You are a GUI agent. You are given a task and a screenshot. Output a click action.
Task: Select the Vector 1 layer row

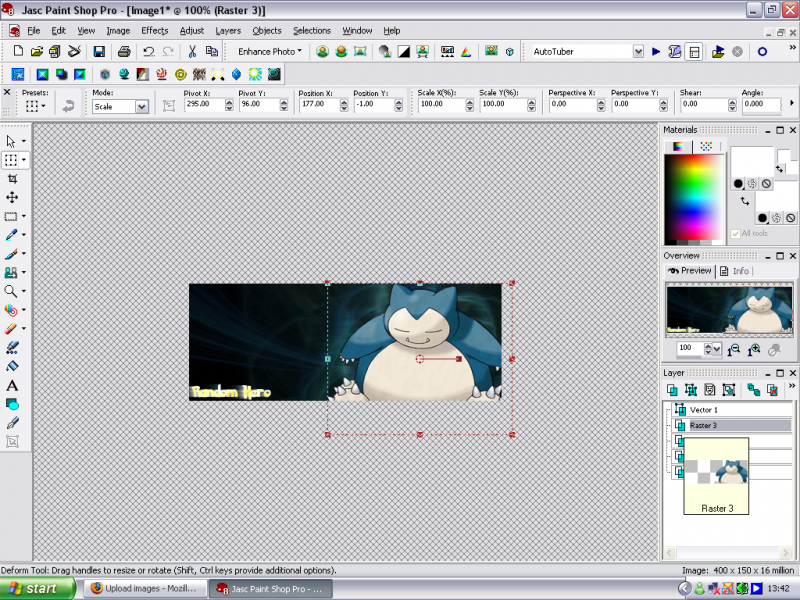tap(732, 410)
